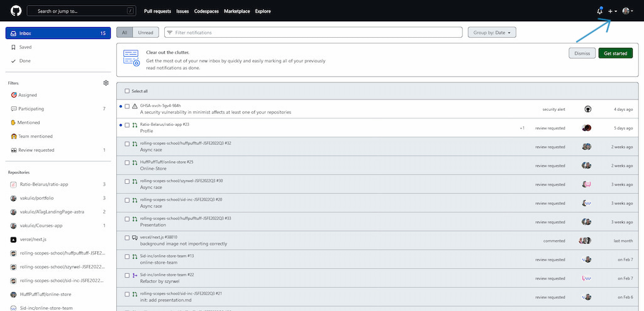Click the security alert warning icon

[x=135, y=106]
